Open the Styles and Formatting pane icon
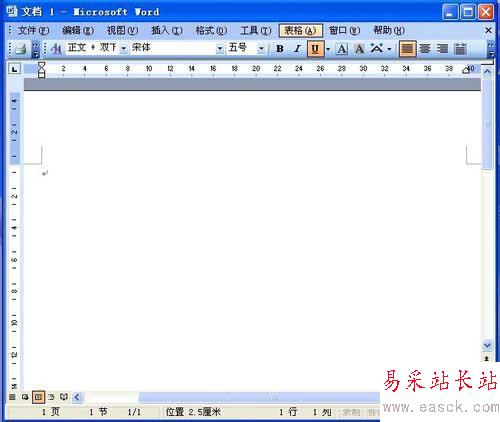 click(x=56, y=49)
